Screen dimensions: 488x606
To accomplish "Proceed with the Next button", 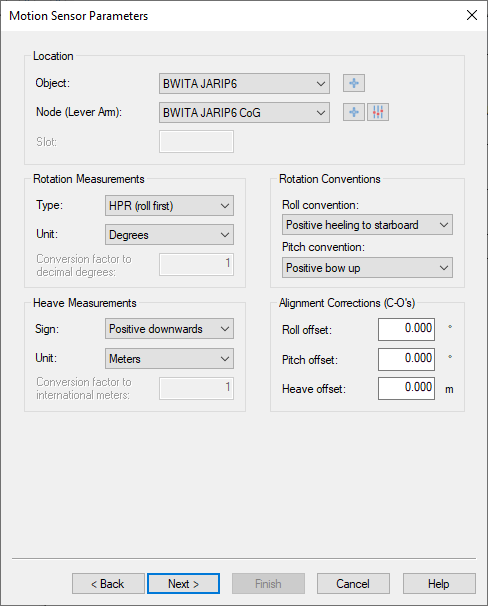I will click(184, 584).
